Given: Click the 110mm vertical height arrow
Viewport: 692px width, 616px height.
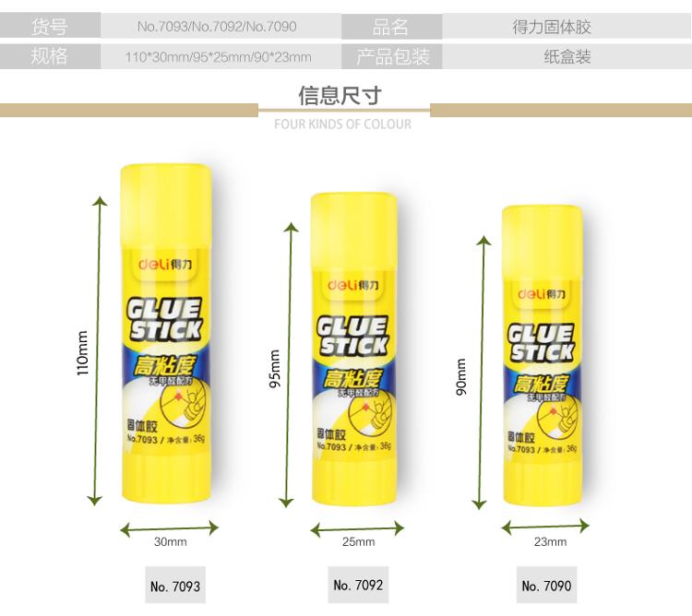Looking at the screenshot, I should tap(98, 351).
